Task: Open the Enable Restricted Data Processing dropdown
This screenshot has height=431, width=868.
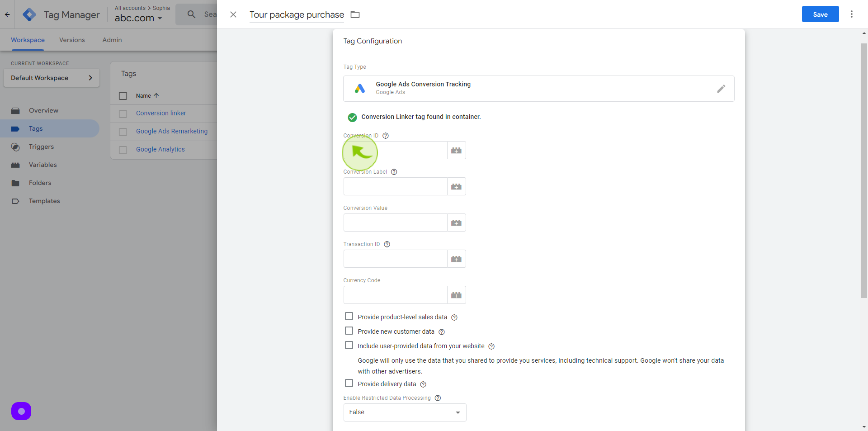Action: (x=405, y=412)
